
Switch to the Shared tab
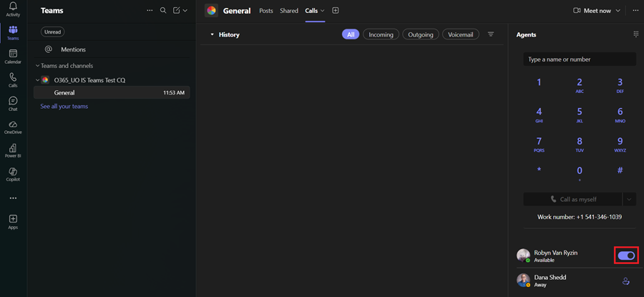pyautogui.click(x=289, y=11)
